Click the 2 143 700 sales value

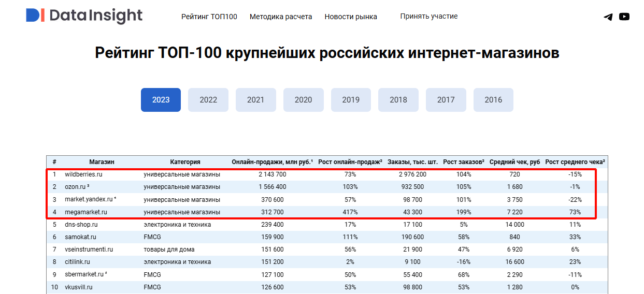(272, 174)
